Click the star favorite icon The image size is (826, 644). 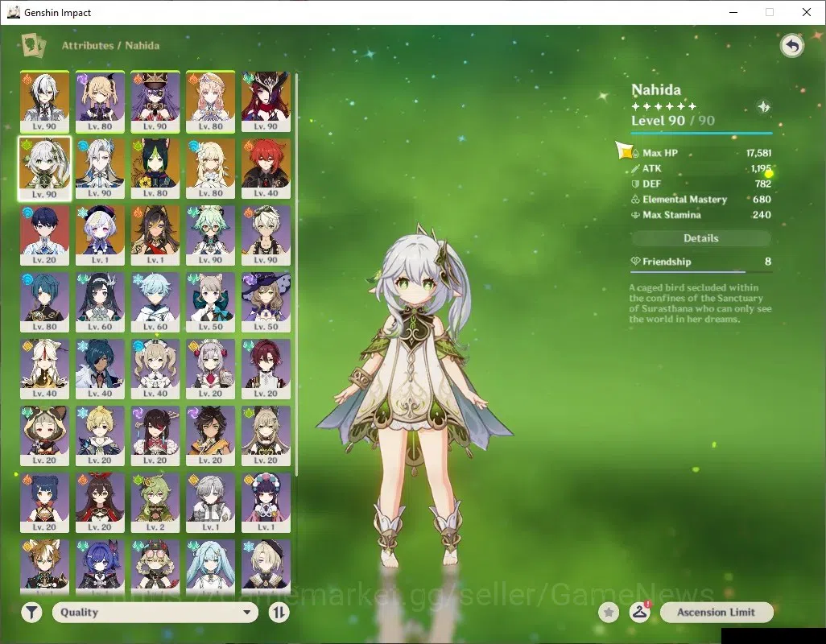(609, 613)
